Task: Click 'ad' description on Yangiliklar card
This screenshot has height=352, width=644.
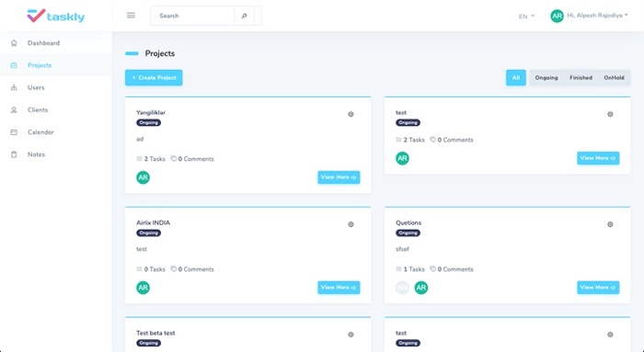Action: 140,139
